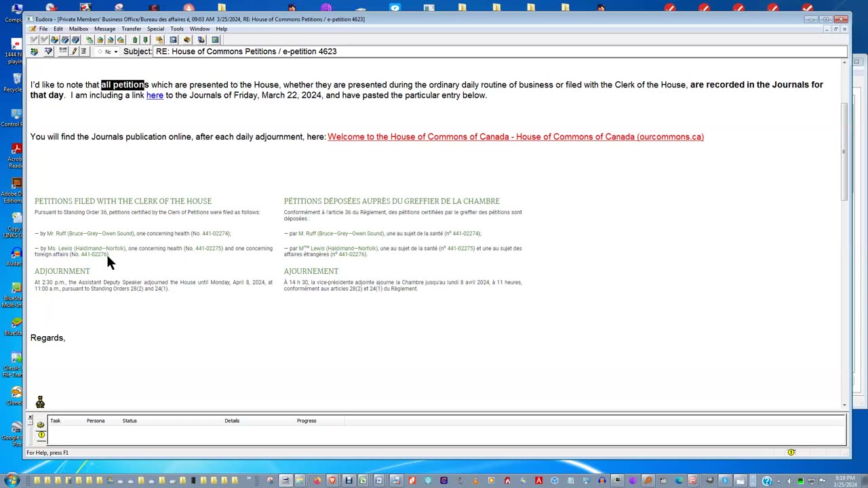Click the Skype icon in the taskbar

725,481
